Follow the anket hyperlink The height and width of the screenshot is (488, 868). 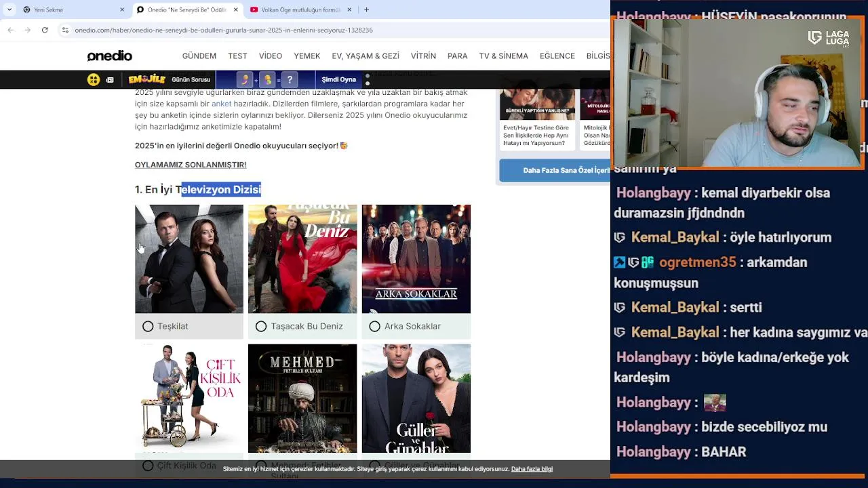click(x=221, y=104)
